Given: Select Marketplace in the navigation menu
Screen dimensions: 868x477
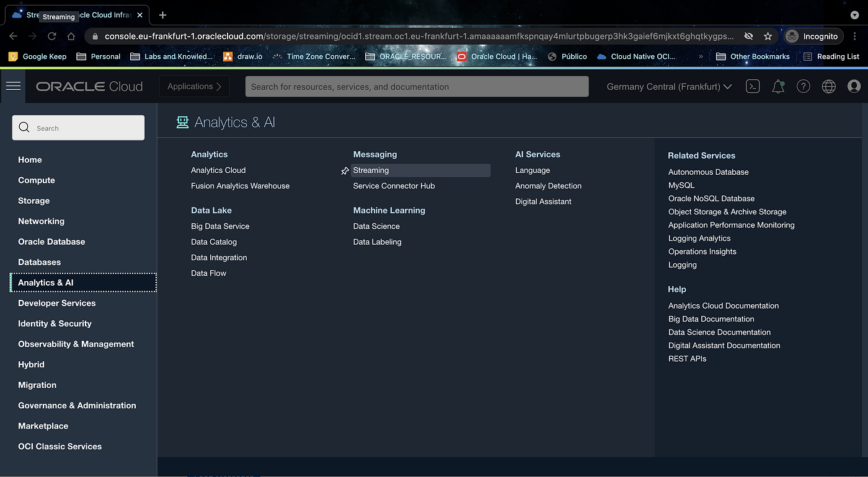Looking at the screenshot, I should (43, 426).
